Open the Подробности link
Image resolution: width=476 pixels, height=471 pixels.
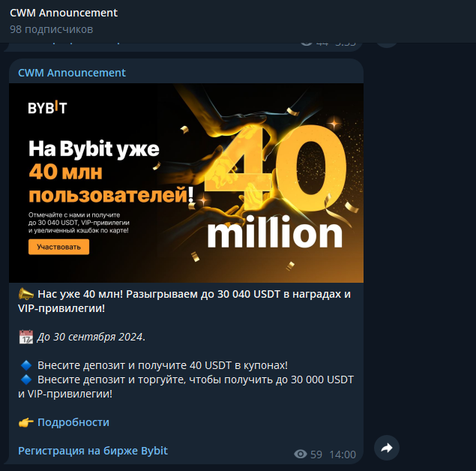pos(73,422)
